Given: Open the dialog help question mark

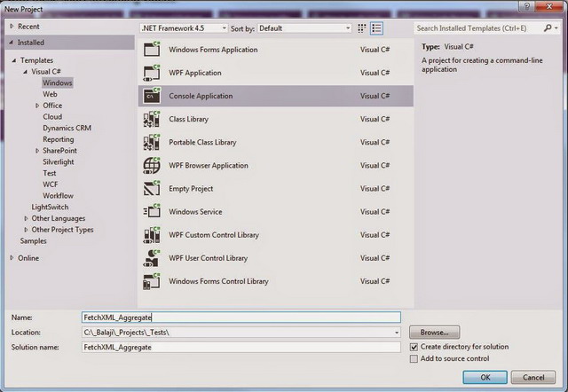Looking at the screenshot, I should (x=526, y=6).
